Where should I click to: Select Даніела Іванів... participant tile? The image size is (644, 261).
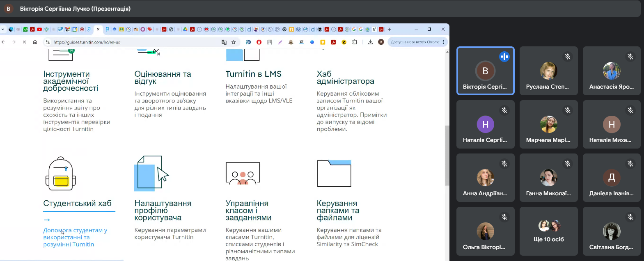click(x=612, y=178)
